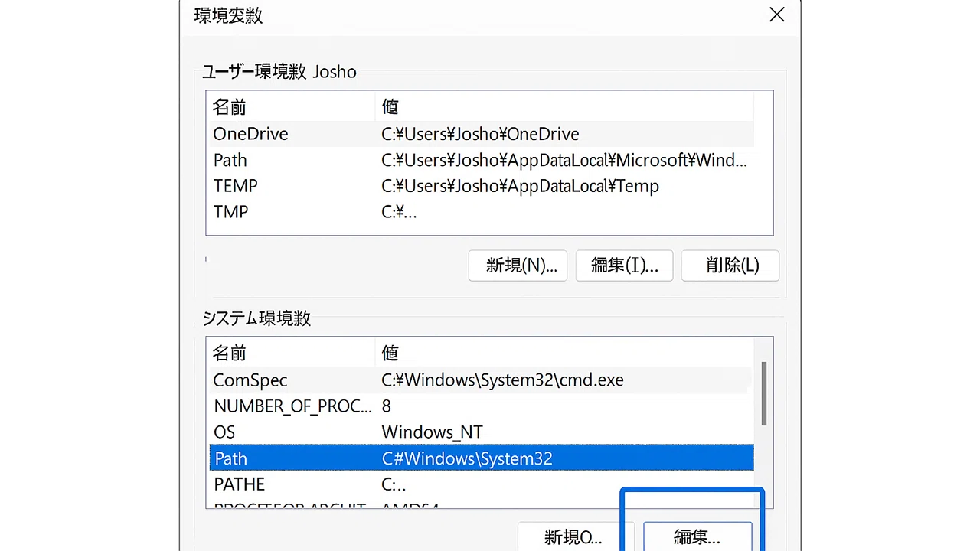980x551 pixels.
Task: Select the PATHE system variable row
Action: point(482,484)
